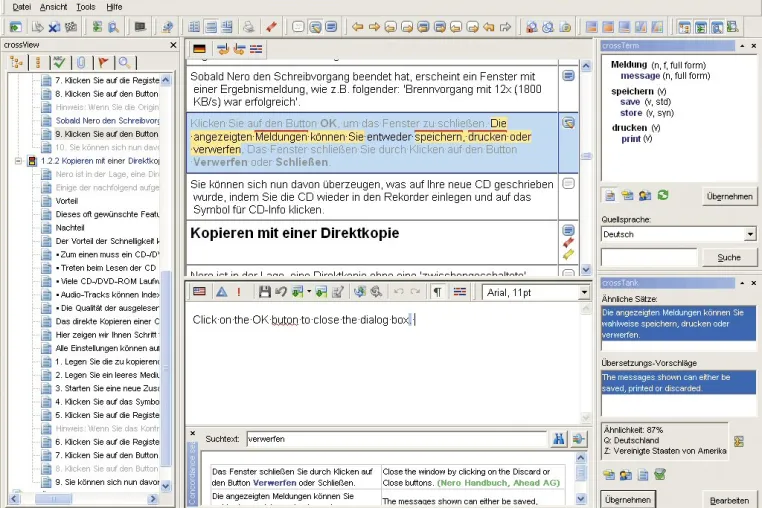This screenshot has height=508, width=762.
Task: Collapse the 1.2.2 Kopieren mit einer Direktkopie node
Action: tap(18, 160)
